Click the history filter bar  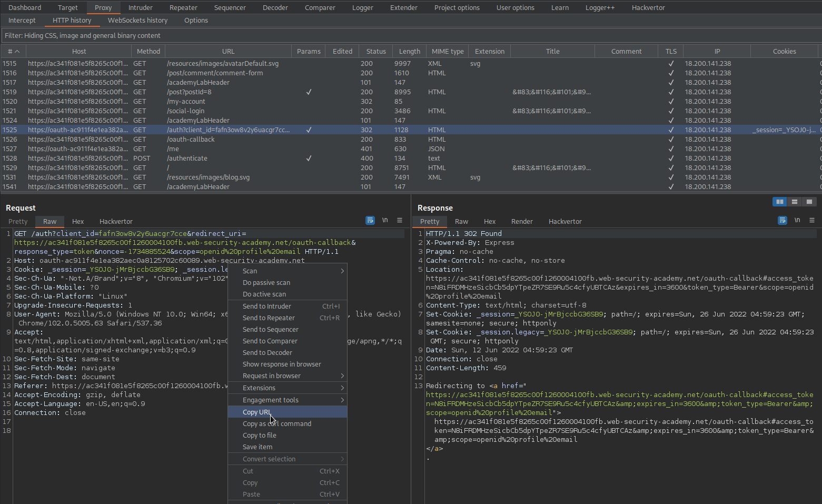tap(411, 35)
